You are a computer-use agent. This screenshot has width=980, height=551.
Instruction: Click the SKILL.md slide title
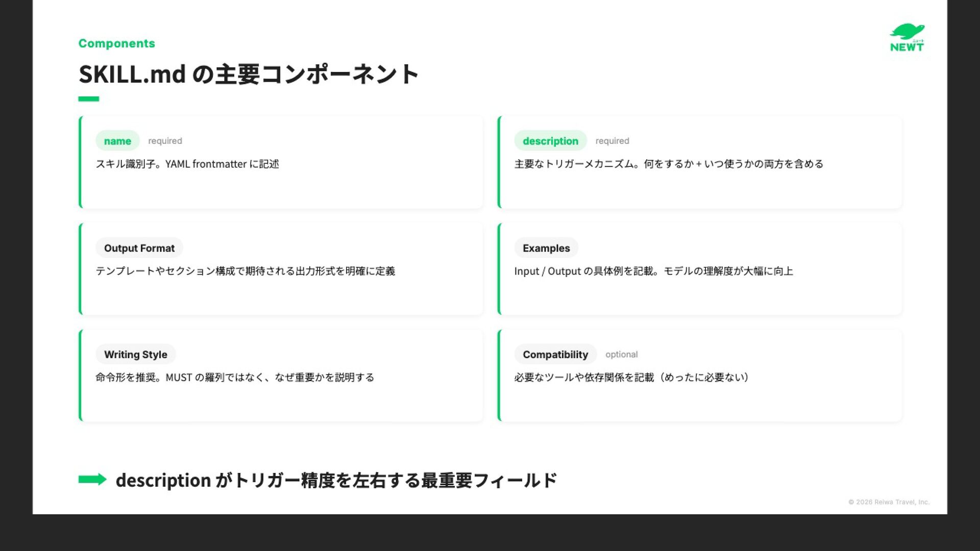click(x=249, y=74)
